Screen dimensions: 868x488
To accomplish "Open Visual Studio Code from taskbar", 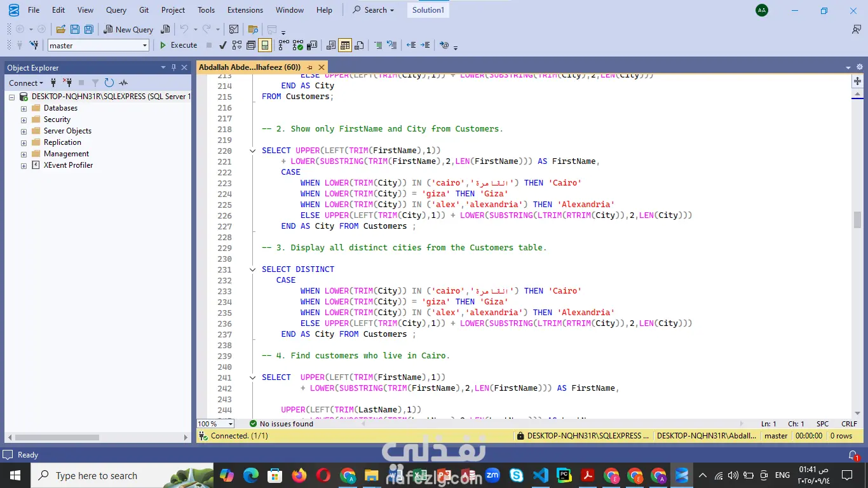I will (540, 475).
